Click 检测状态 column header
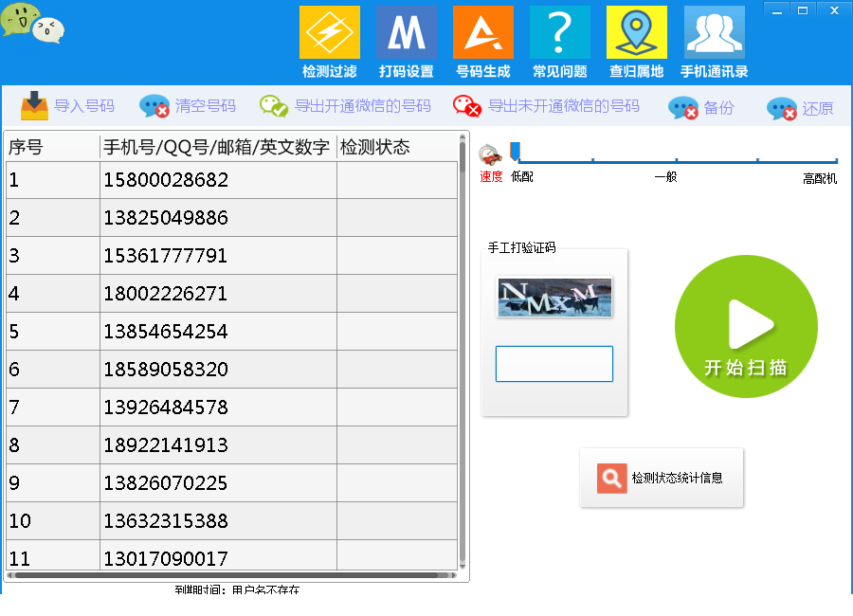The width and height of the screenshot is (853, 616). point(397,147)
